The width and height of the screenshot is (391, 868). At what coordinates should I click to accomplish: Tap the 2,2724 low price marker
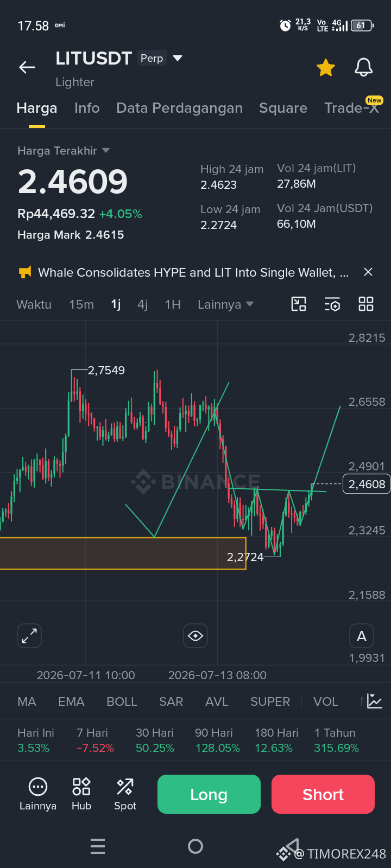tap(245, 557)
